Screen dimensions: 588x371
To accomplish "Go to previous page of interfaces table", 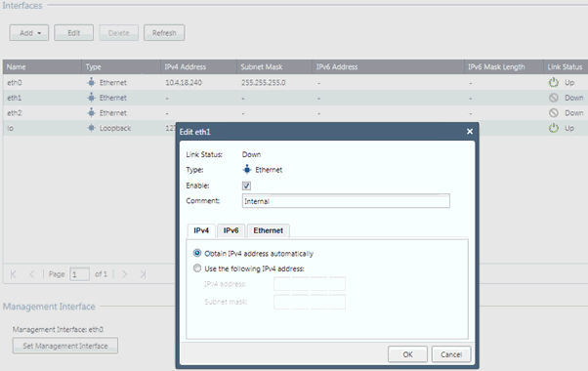I will click(x=32, y=274).
